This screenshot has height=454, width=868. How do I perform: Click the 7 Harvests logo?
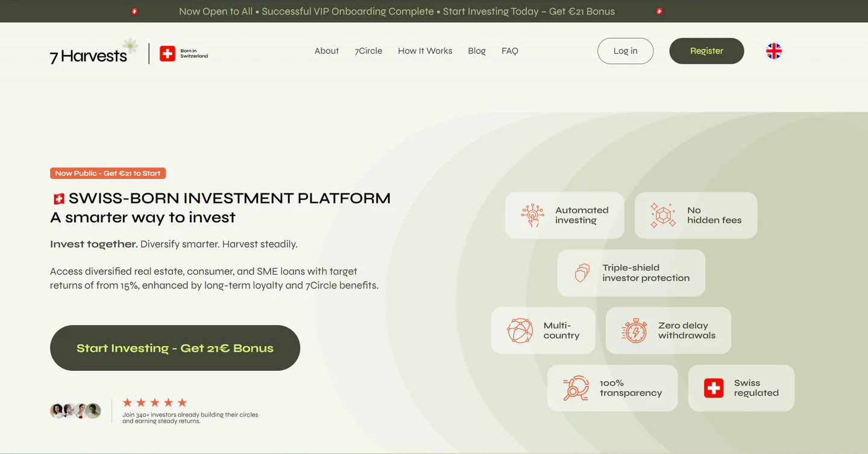[x=93, y=52]
